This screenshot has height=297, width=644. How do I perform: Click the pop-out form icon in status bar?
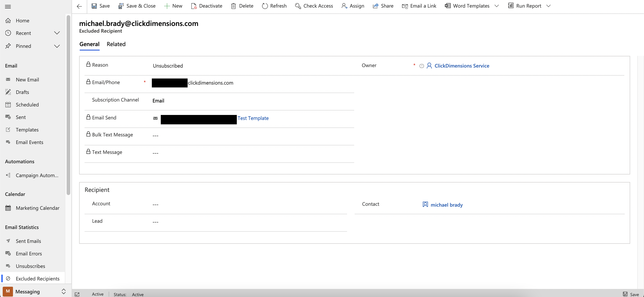[77, 295]
